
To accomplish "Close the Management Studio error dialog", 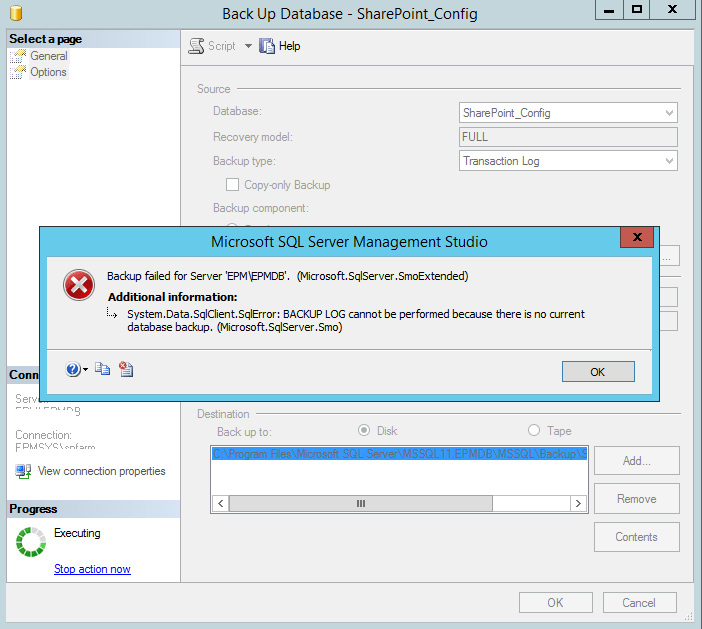I will (637, 237).
